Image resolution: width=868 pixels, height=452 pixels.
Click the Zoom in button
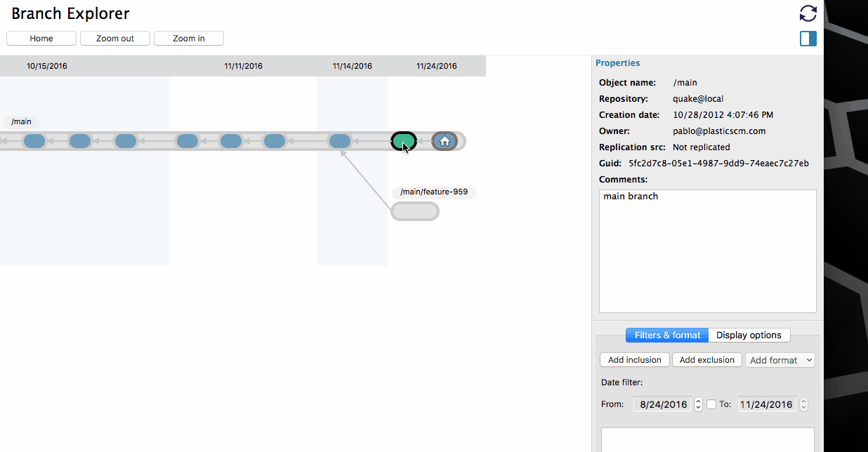pos(189,39)
